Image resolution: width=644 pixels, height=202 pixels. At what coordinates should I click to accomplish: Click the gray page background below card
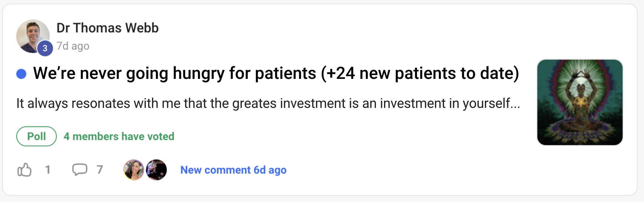coord(322,199)
